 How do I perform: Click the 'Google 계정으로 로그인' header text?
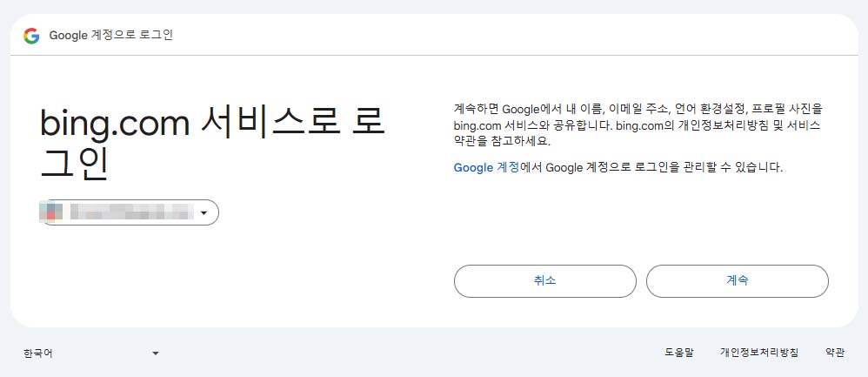(111, 36)
